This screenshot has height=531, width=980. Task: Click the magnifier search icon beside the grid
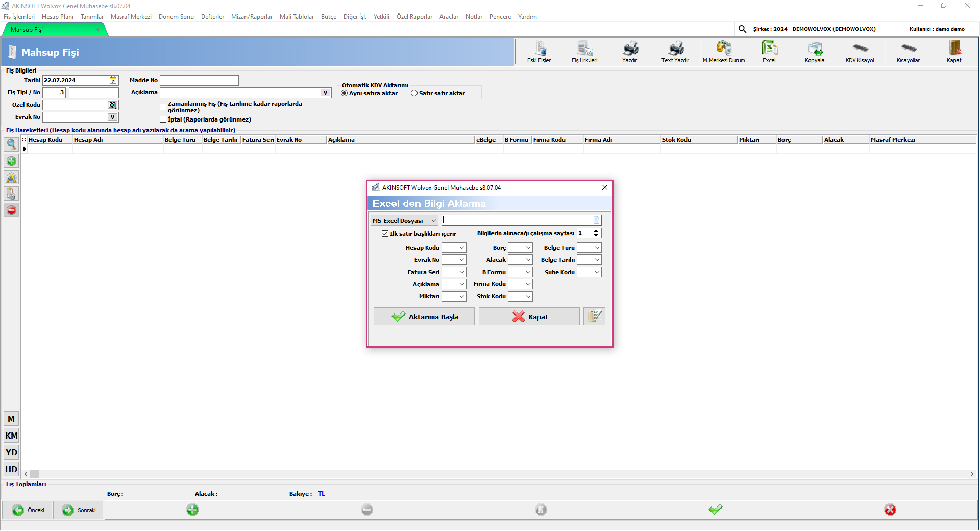coord(11,144)
